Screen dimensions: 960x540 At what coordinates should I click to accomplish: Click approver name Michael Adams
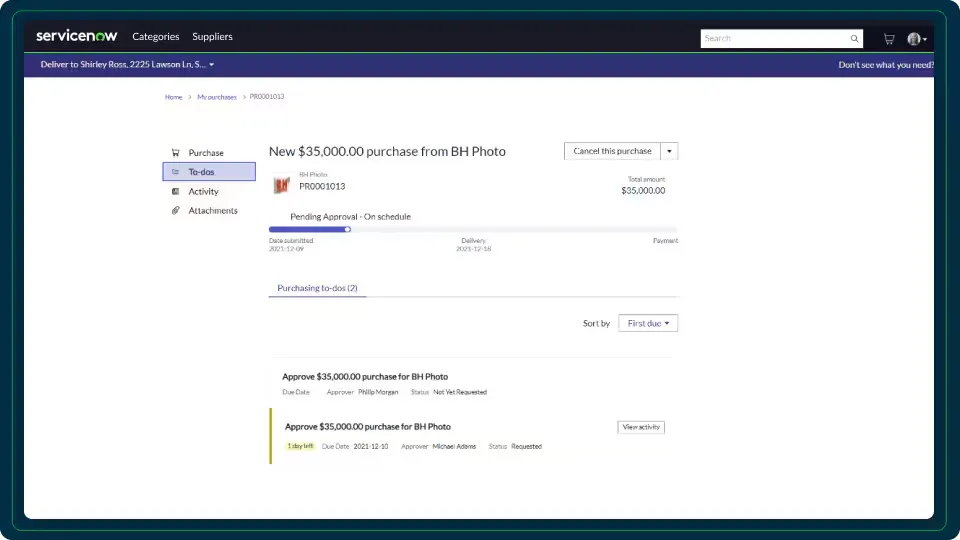454,446
